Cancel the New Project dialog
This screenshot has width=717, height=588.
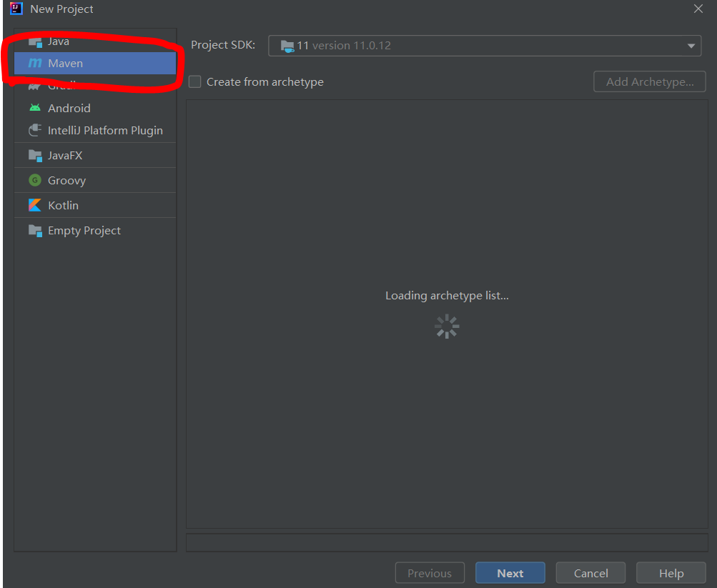[x=590, y=573]
